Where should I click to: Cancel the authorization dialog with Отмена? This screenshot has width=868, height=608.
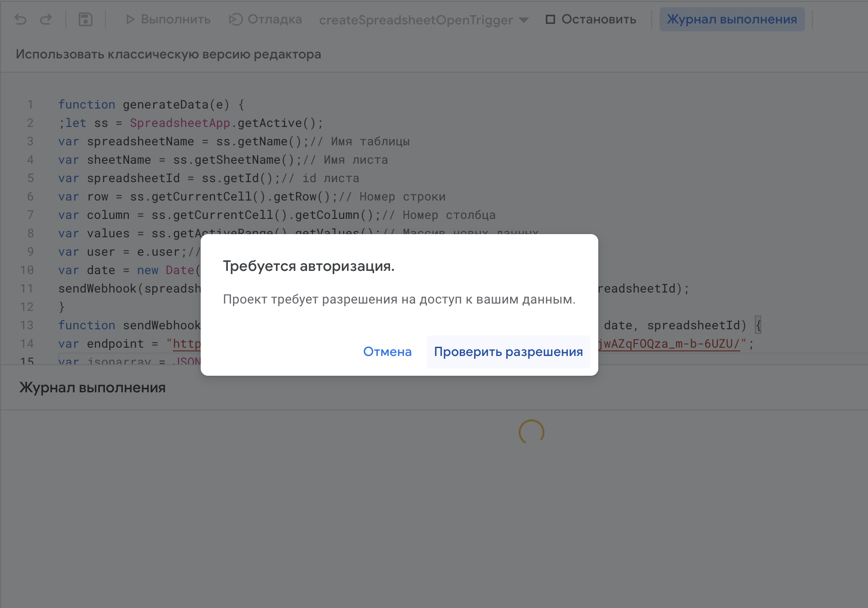388,352
